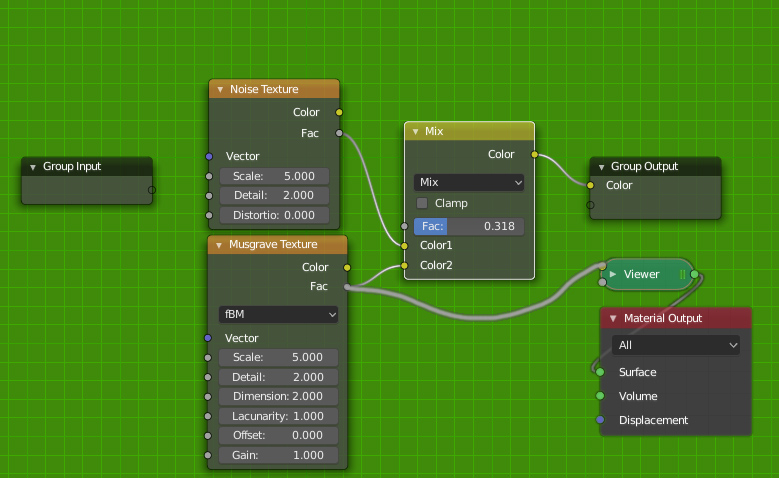Screen dimensions: 779x478
Task: Collapse the Group Output node
Action: click(x=601, y=167)
